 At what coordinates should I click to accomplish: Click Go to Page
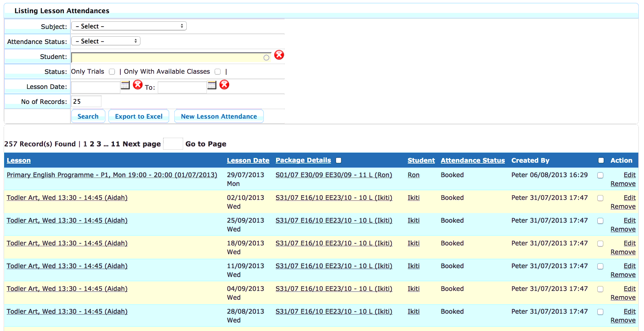(x=206, y=144)
